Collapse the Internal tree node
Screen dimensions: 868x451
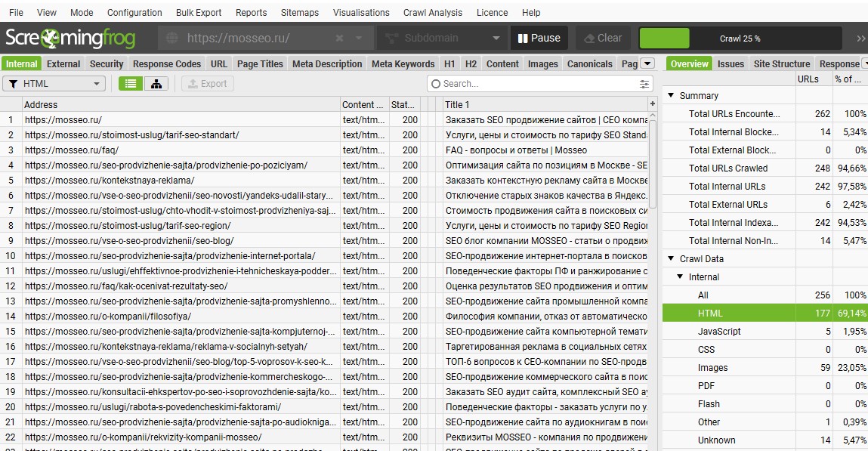click(x=680, y=276)
